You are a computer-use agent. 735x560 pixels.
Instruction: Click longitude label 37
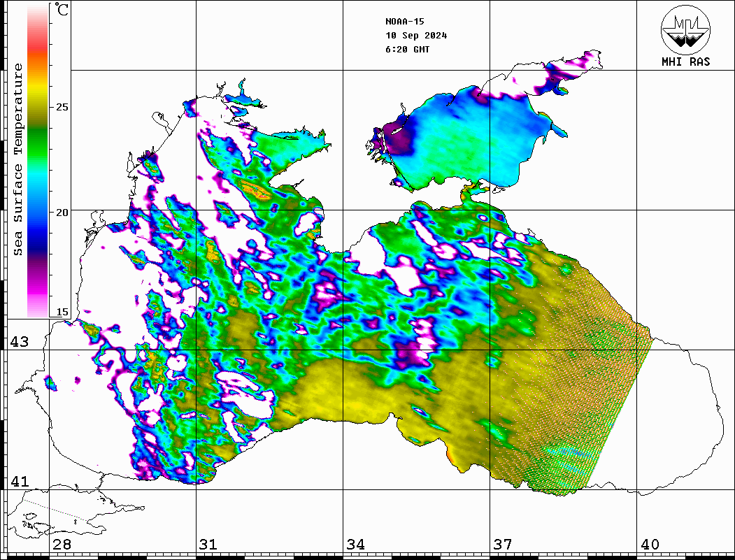pyautogui.click(x=503, y=545)
